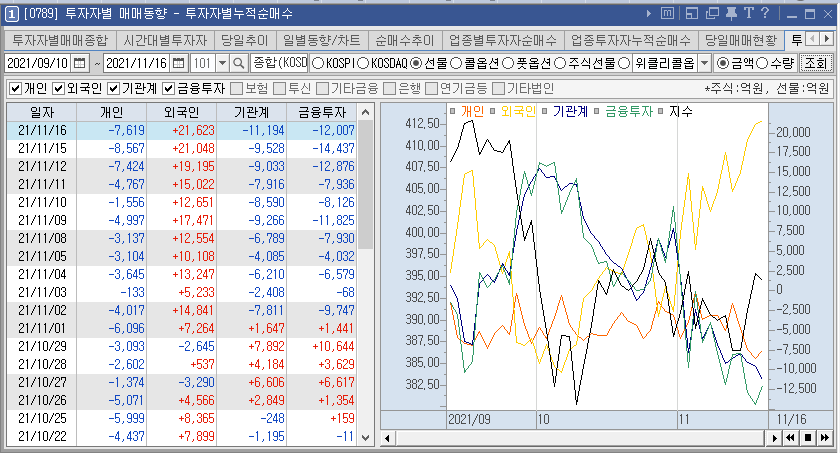The image size is (840, 453).
Task: Click chart scrollbar right arrow
Action: tap(775, 438)
